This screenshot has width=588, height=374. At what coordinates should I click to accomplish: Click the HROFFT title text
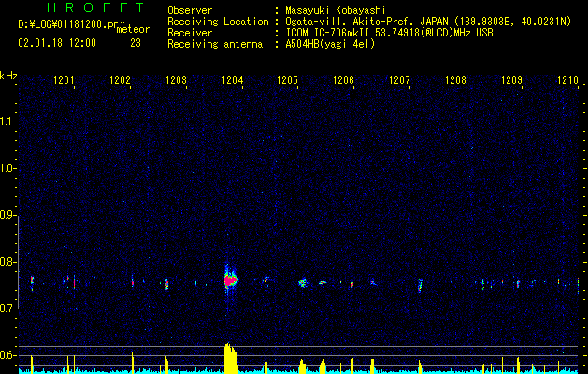tap(96, 7)
